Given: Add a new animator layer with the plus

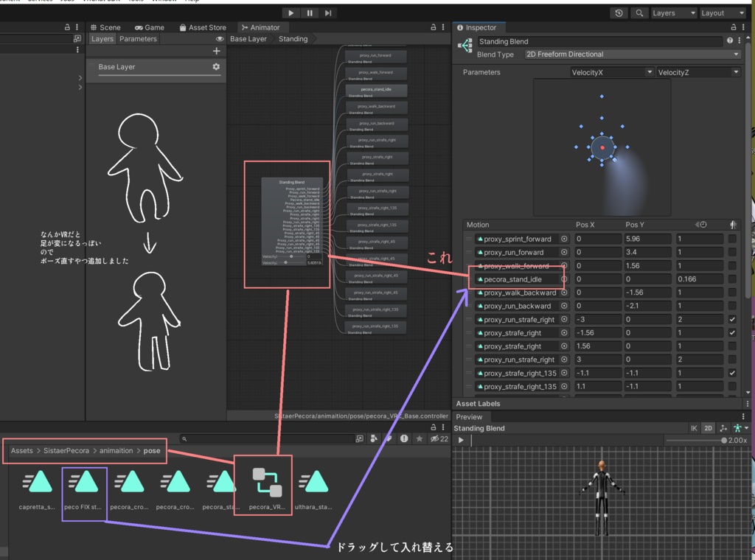Looking at the screenshot, I should pyautogui.click(x=216, y=51).
